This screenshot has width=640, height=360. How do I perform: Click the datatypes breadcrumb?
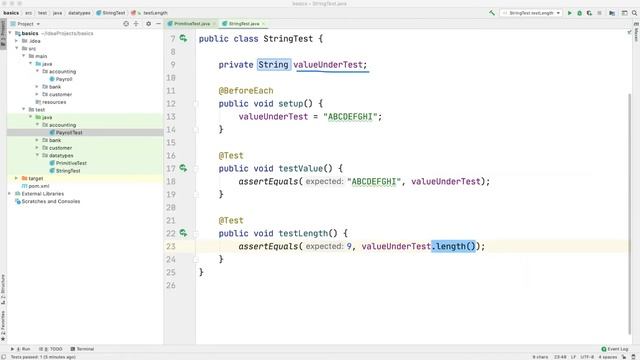[x=79, y=13]
